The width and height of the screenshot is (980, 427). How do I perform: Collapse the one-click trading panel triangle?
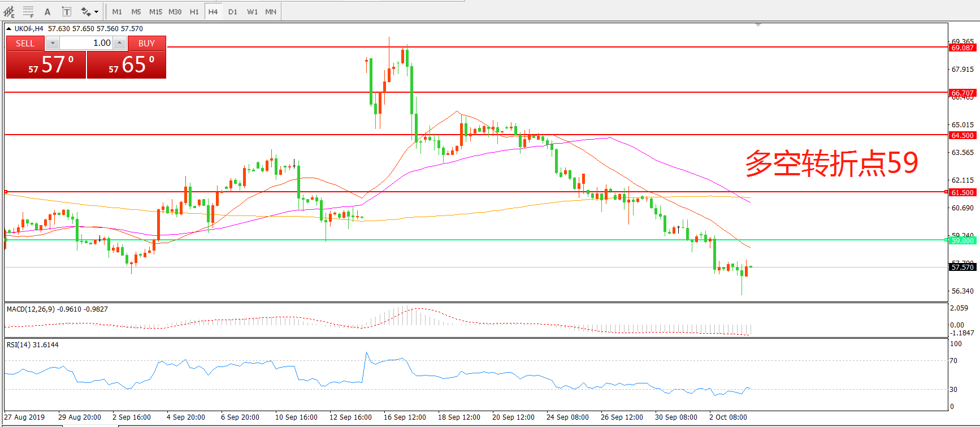click(8, 28)
